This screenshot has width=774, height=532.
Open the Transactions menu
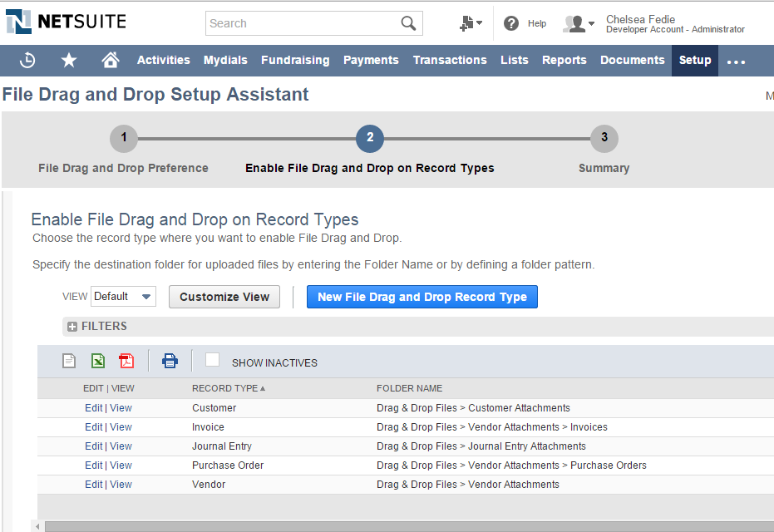coord(450,60)
